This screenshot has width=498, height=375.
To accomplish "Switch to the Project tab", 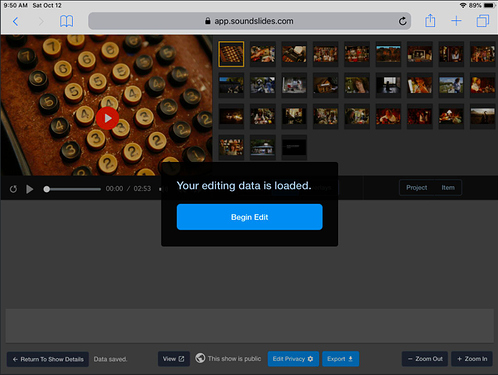I will pos(417,188).
